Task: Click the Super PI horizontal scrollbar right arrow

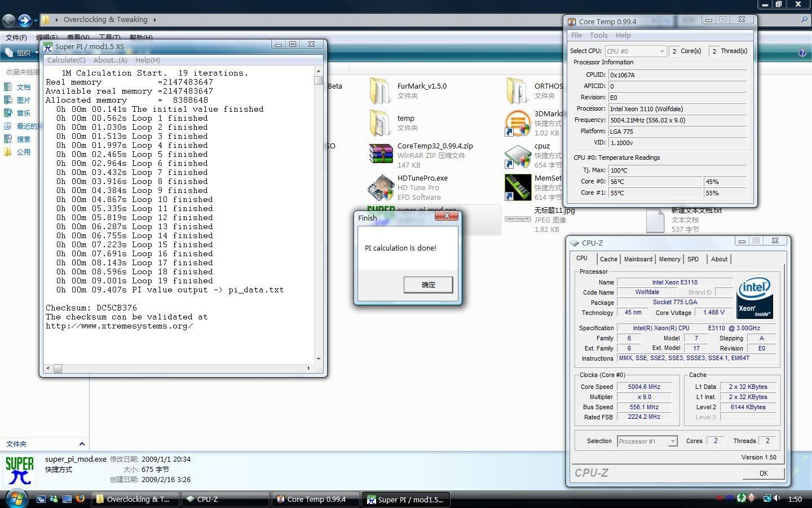Action: tap(308, 368)
